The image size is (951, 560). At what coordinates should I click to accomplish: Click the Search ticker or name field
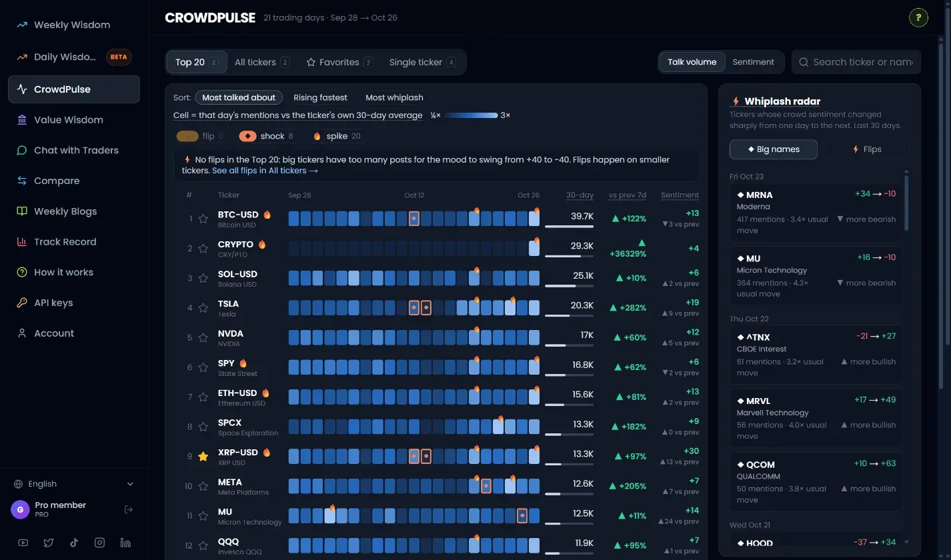[856, 62]
